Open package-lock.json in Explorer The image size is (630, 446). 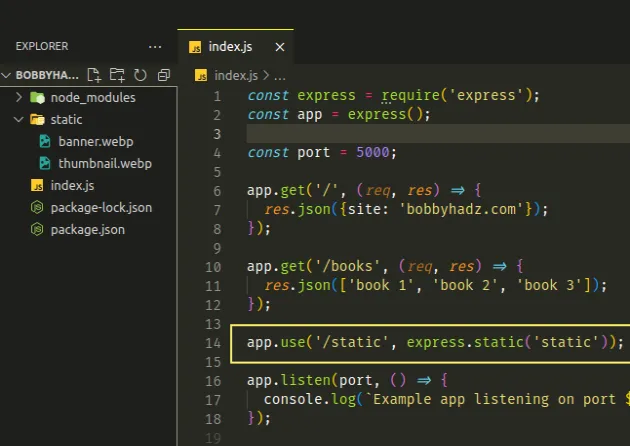[101, 208]
